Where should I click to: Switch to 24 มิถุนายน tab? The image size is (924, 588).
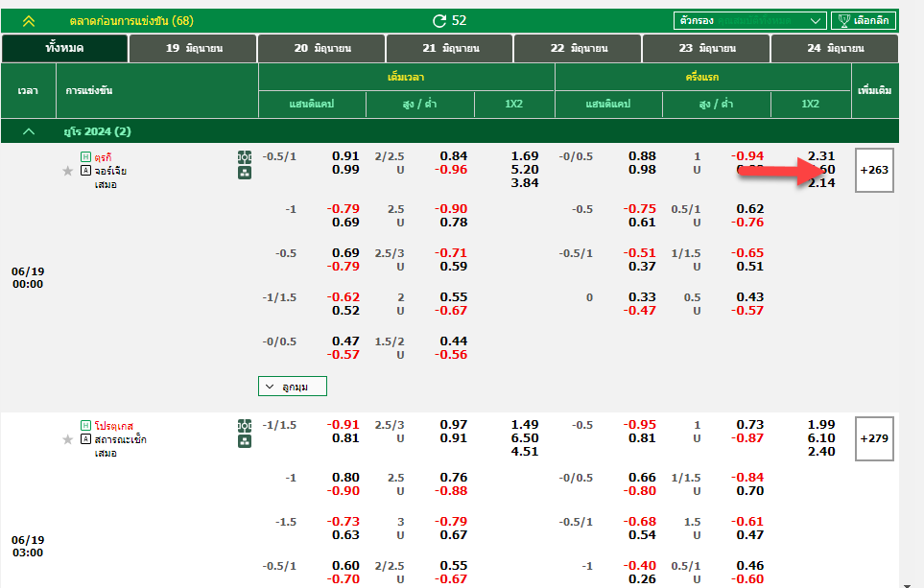[835, 48]
